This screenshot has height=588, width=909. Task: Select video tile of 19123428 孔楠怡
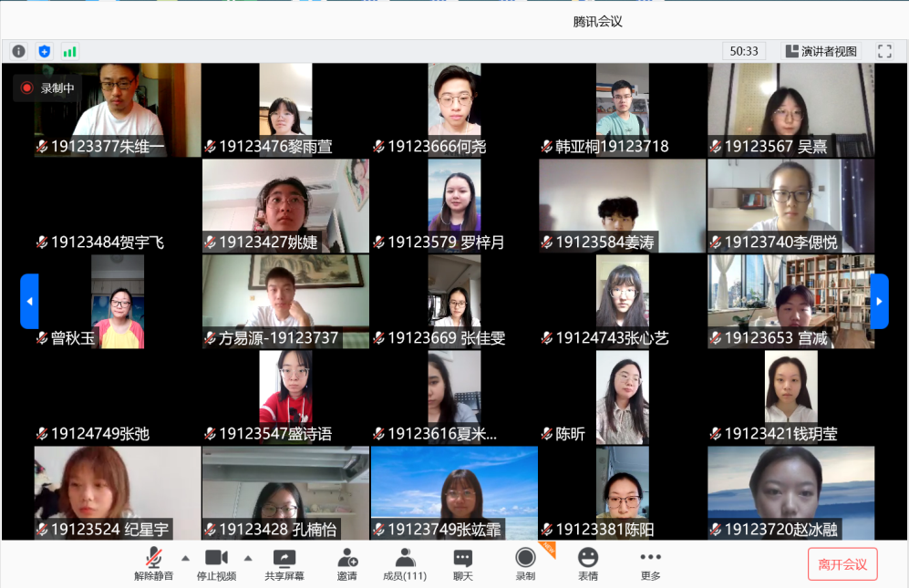click(285, 493)
